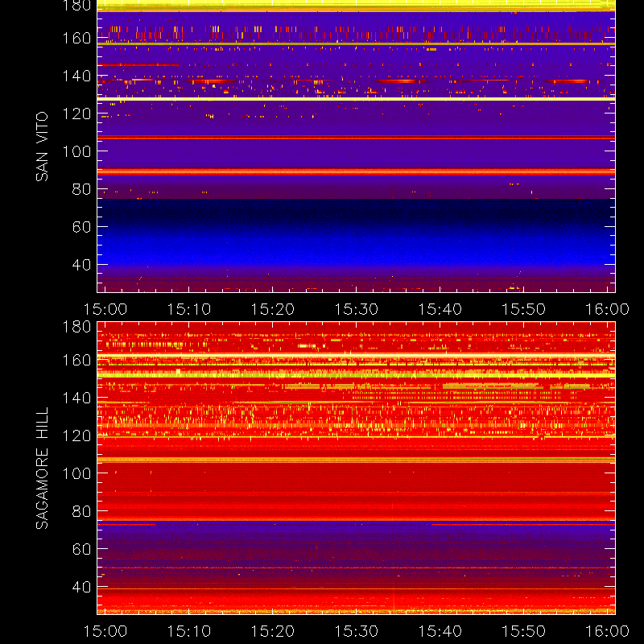Select the 15:30 time label under San Vito plot
Image resolution: width=644 pixels, height=644 pixels.
coord(357,309)
